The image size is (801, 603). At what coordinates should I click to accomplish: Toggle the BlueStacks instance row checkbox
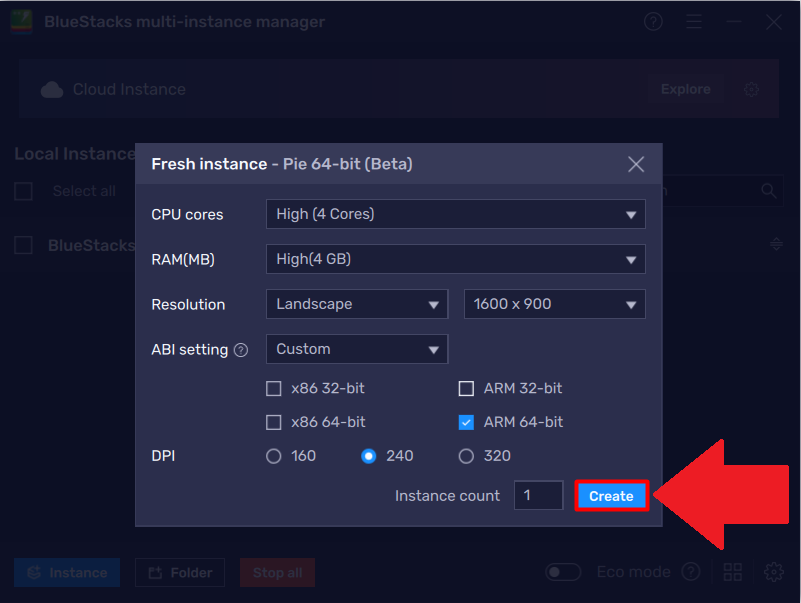pyautogui.click(x=23, y=245)
